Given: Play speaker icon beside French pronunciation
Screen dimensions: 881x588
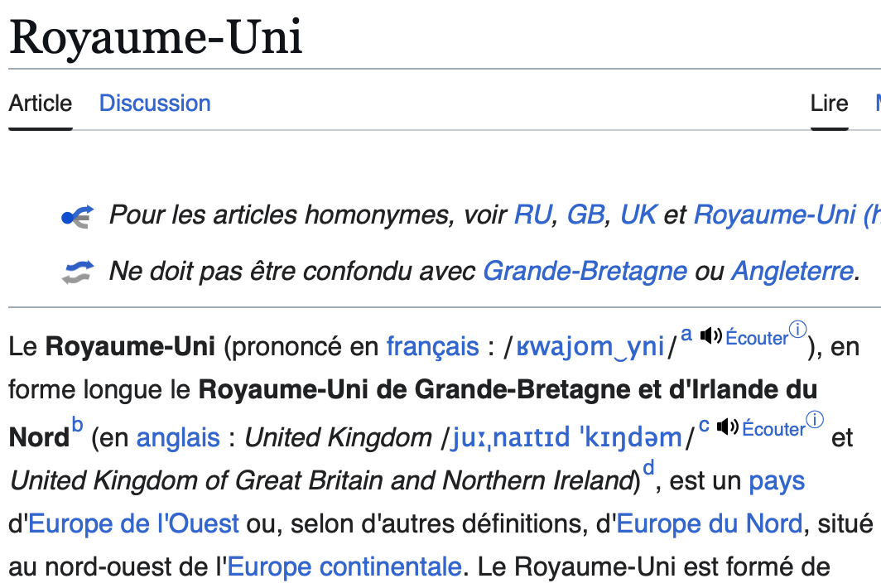Looking at the screenshot, I should (710, 335).
